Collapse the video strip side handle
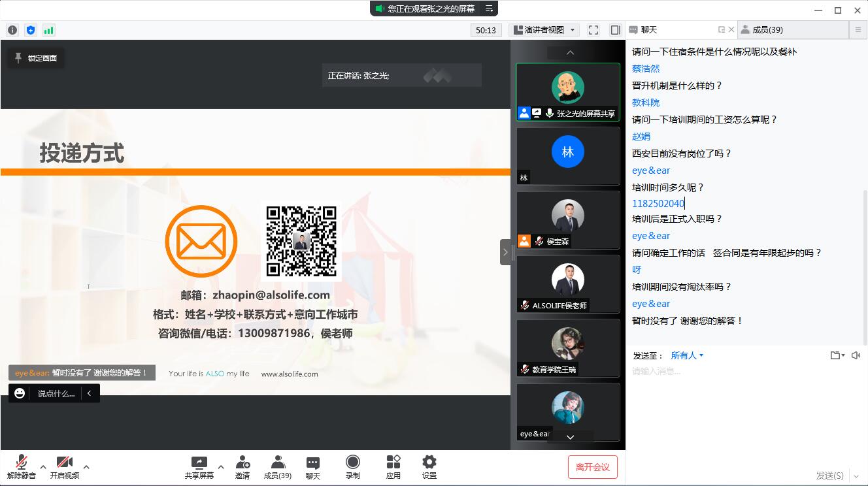Viewport: 868px width, 486px height. click(x=505, y=252)
